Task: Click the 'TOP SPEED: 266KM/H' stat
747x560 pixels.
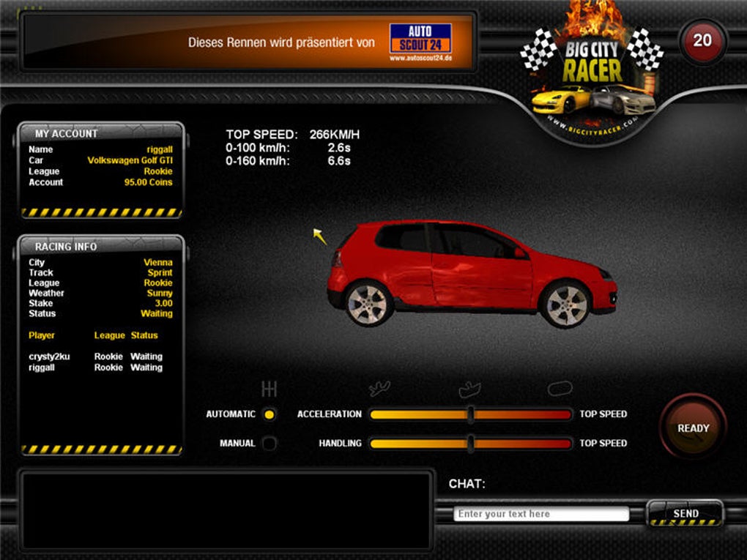Action: [292, 135]
